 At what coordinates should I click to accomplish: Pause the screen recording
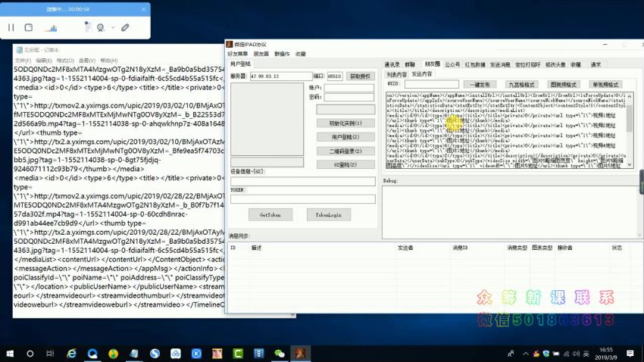(x=11, y=27)
